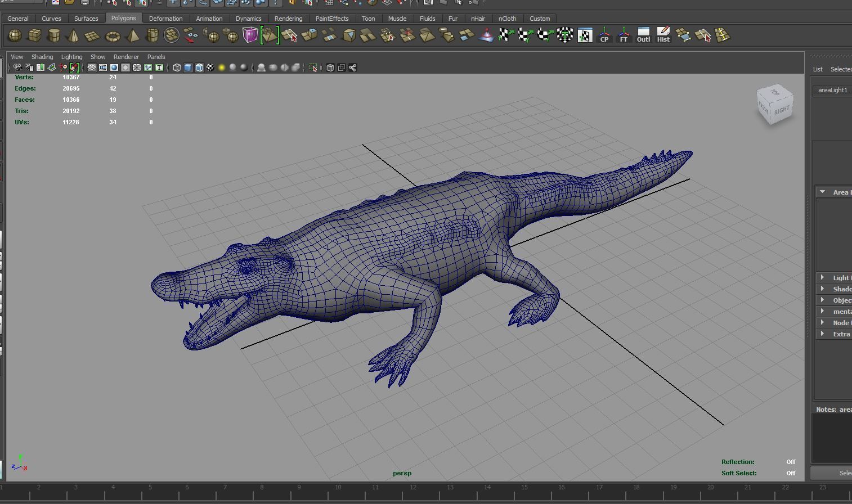Create a polygon plane from the shelf

(93, 36)
